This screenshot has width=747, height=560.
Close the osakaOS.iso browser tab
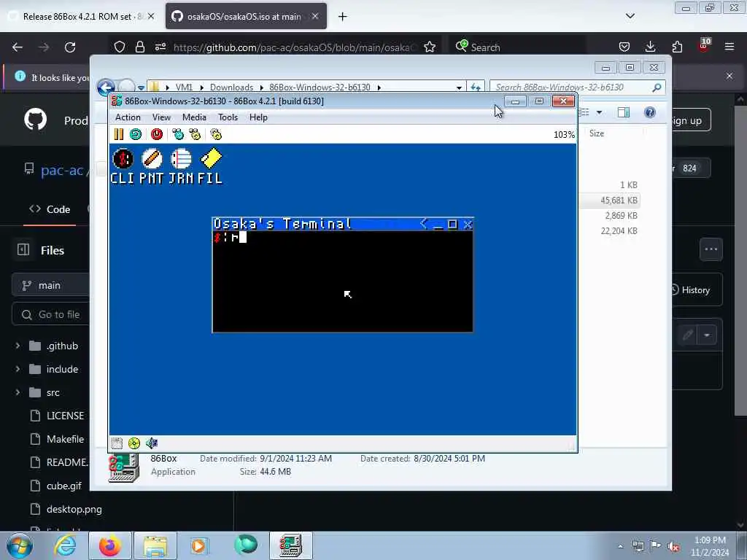[x=315, y=16]
